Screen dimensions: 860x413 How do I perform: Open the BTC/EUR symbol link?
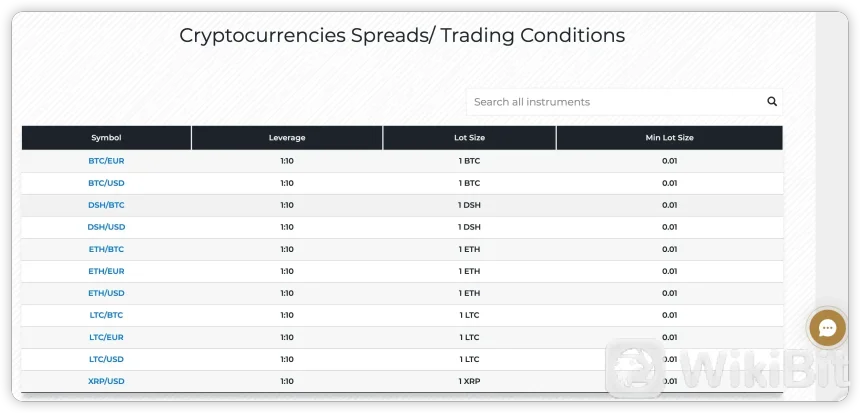click(106, 161)
